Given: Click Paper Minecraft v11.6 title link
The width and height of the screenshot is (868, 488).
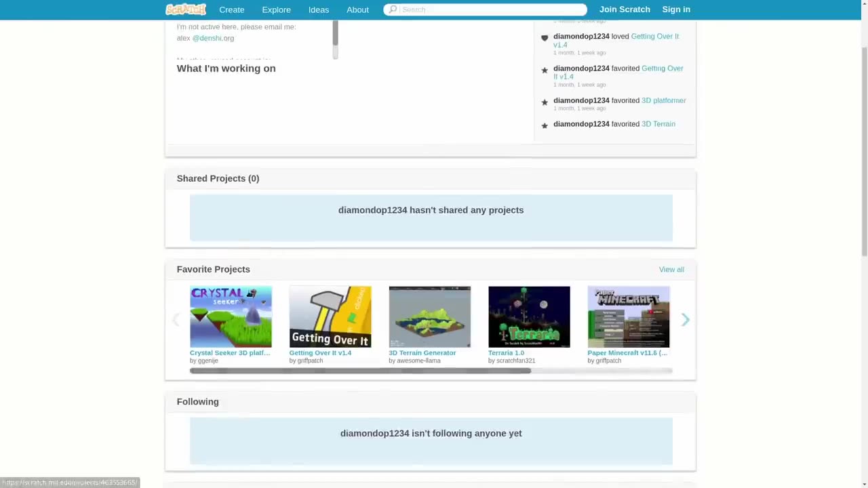Looking at the screenshot, I should point(627,352).
